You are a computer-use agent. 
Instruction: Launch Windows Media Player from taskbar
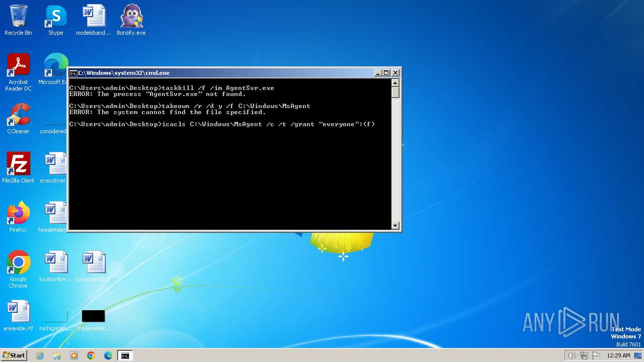tap(74, 355)
